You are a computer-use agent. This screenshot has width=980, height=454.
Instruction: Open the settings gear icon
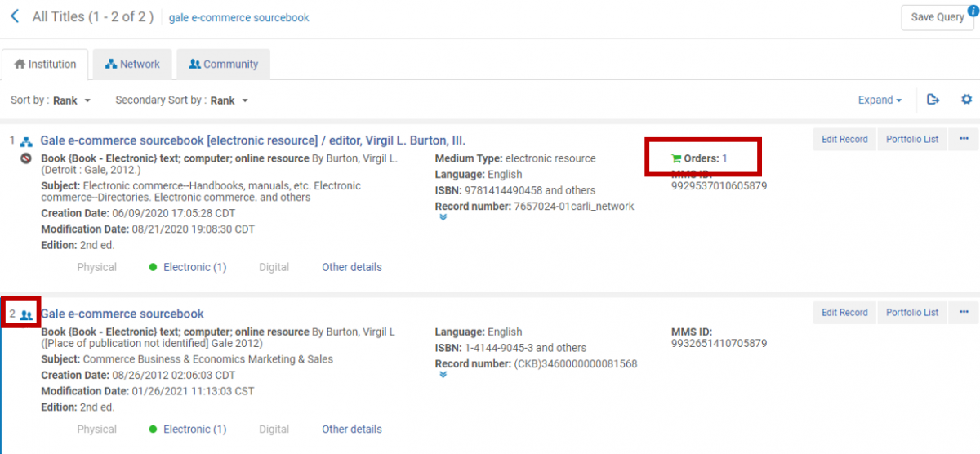click(966, 100)
